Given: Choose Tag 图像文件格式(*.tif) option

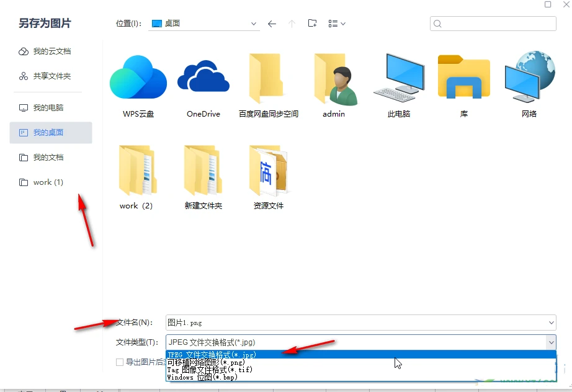Looking at the screenshot, I should [x=361, y=370].
